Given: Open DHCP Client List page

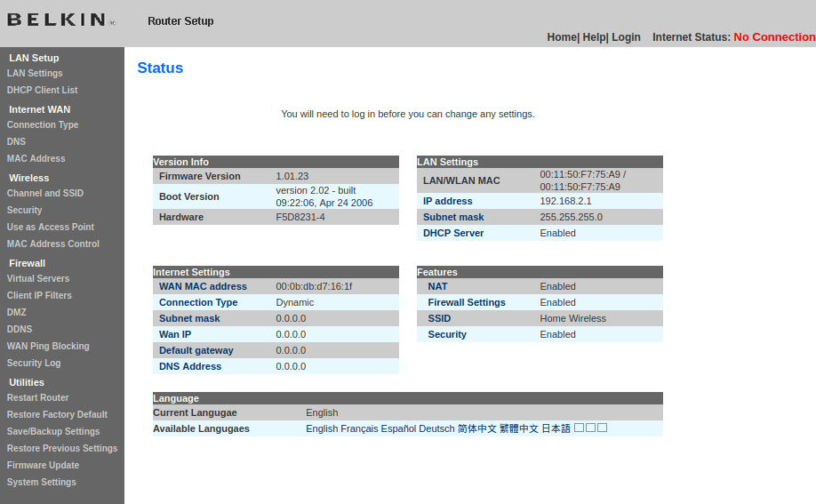Looking at the screenshot, I should click(x=42, y=91).
